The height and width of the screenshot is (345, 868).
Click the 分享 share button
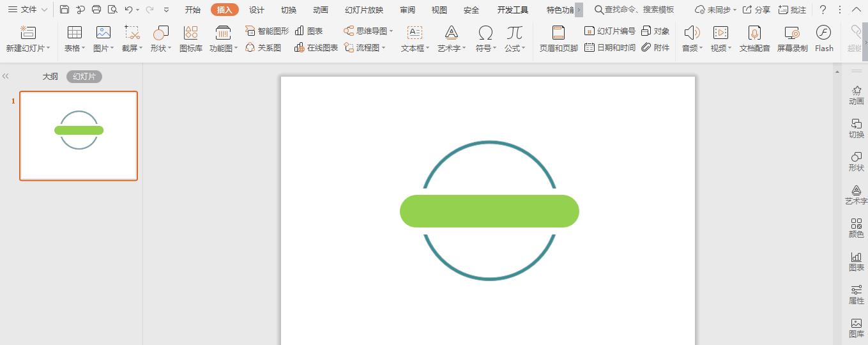tap(756, 10)
